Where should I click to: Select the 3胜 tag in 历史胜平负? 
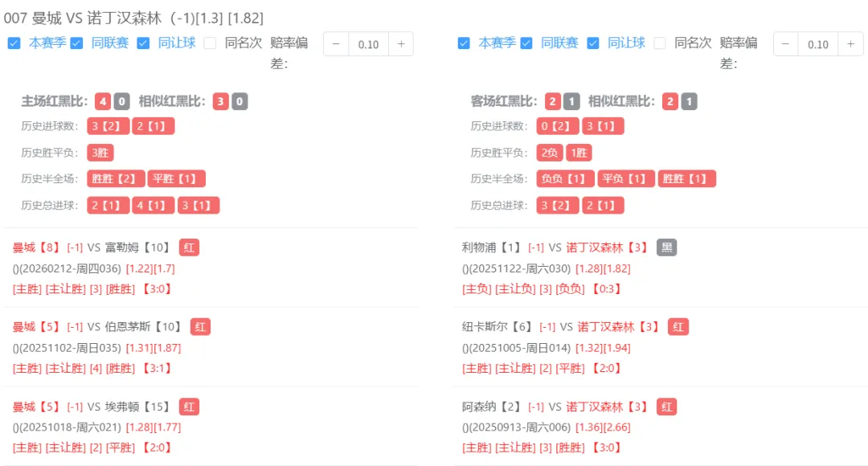[100, 153]
